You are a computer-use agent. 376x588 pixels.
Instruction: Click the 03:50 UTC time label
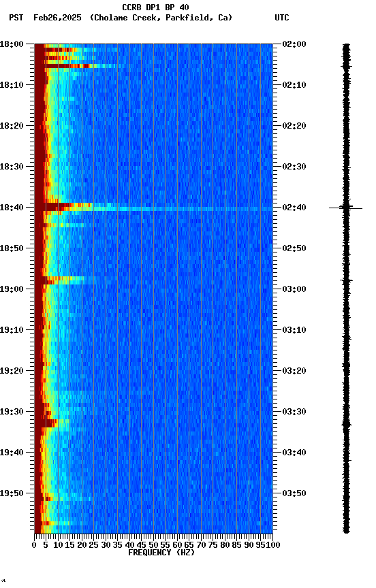294,493
